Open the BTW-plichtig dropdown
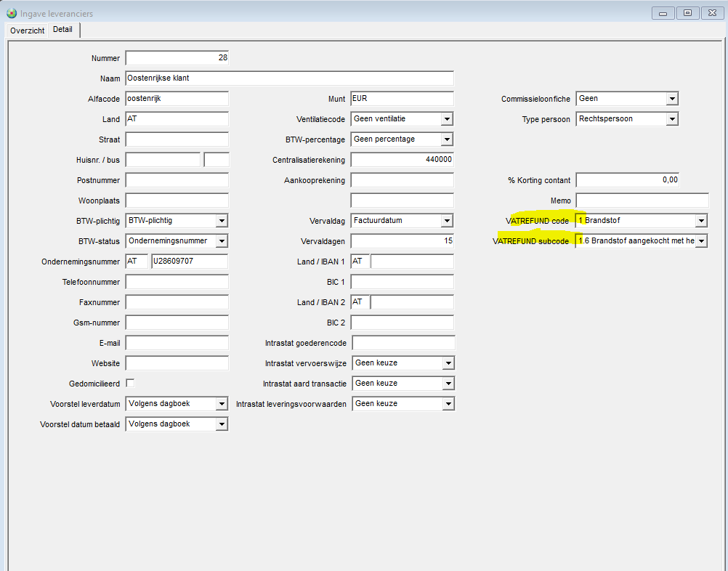The height and width of the screenshot is (571, 728). click(x=222, y=221)
